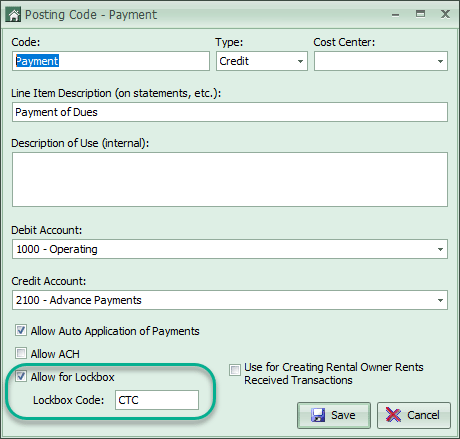
Task: Click the Description of Use text area
Action: 230,180
